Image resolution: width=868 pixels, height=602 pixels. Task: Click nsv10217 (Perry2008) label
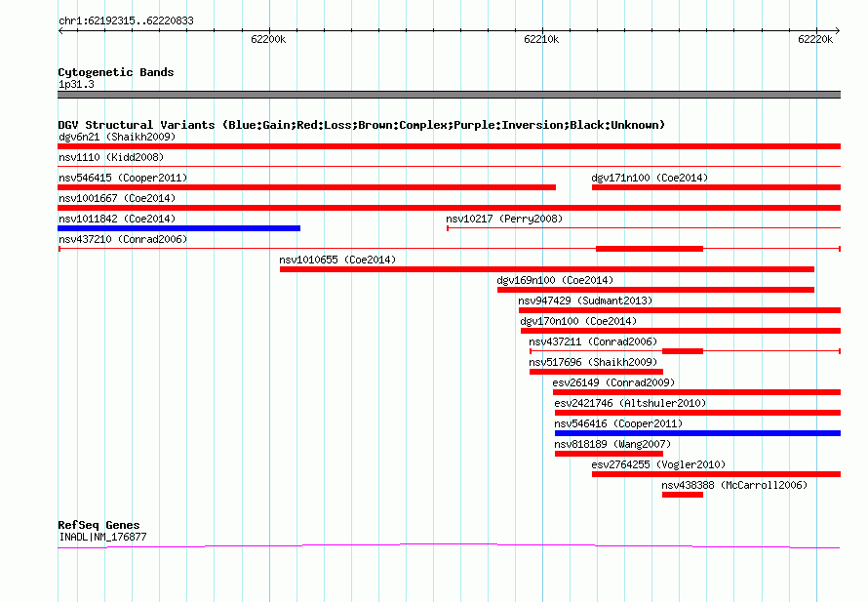pos(504,219)
